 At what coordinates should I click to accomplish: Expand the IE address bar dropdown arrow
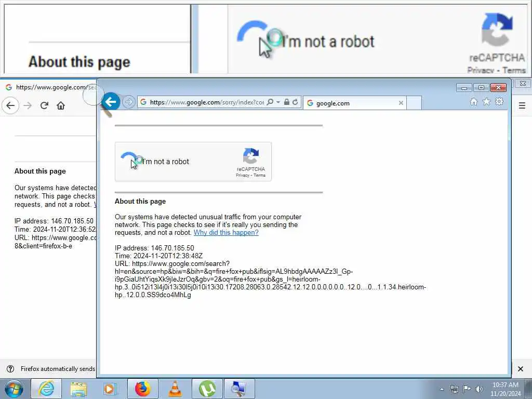278,102
